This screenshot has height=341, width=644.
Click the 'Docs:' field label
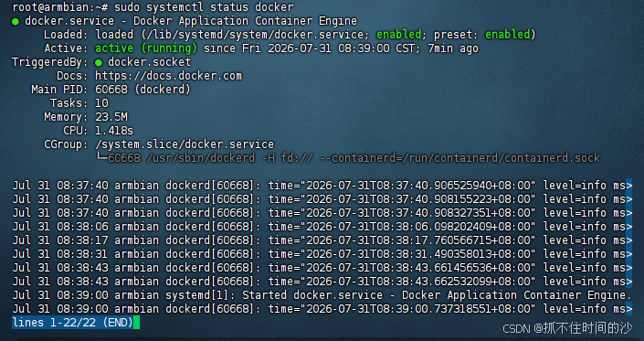tap(72, 76)
